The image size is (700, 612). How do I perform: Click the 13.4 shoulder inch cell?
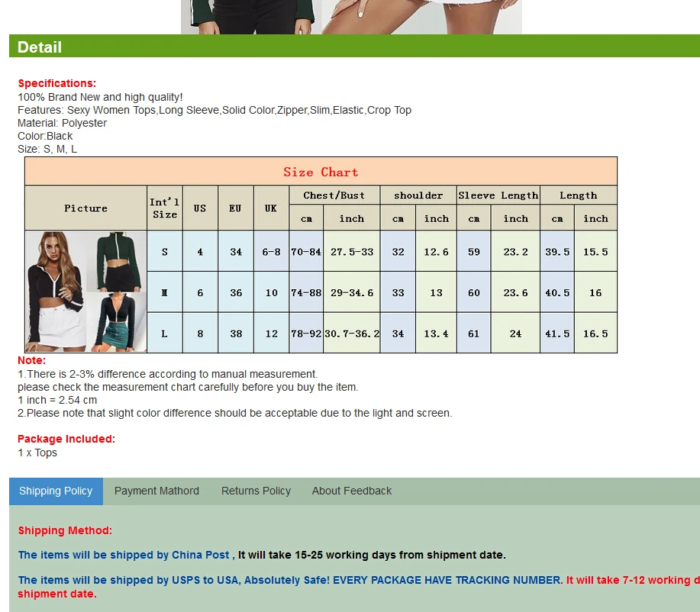[x=436, y=333]
